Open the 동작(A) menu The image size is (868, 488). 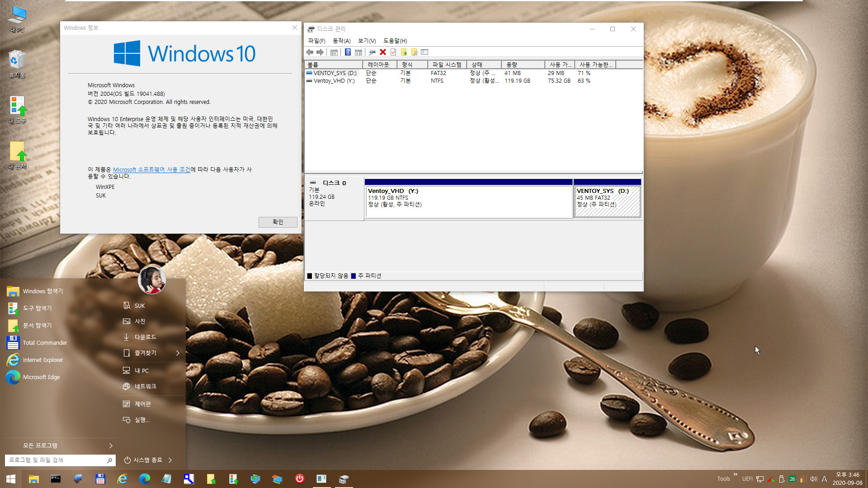pos(342,41)
